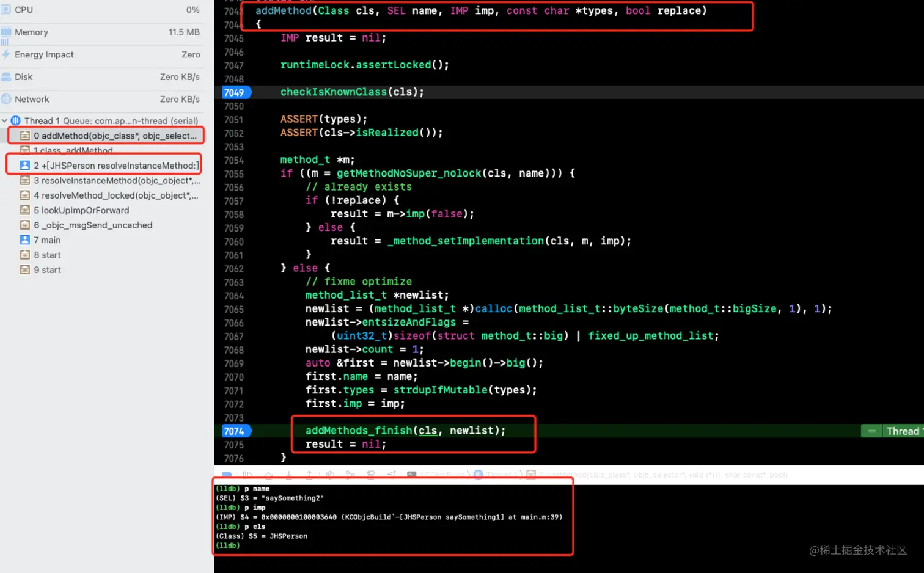
Task: Collapse the Thread 1 disclosure triangle
Action: (5, 121)
